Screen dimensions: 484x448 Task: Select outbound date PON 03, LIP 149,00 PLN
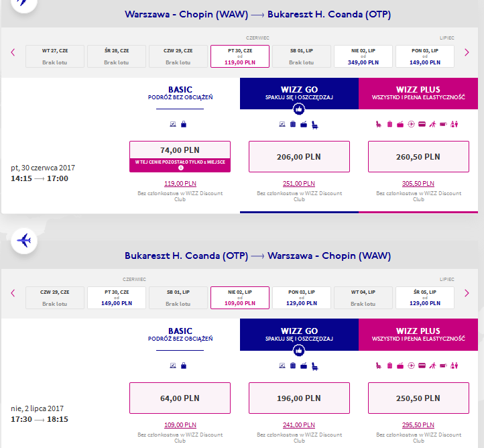[x=425, y=56]
